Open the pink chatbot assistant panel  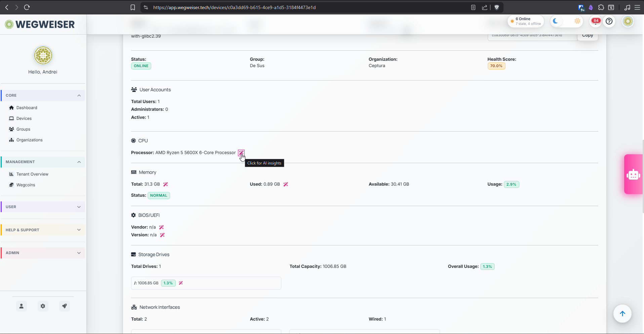coord(633,174)
